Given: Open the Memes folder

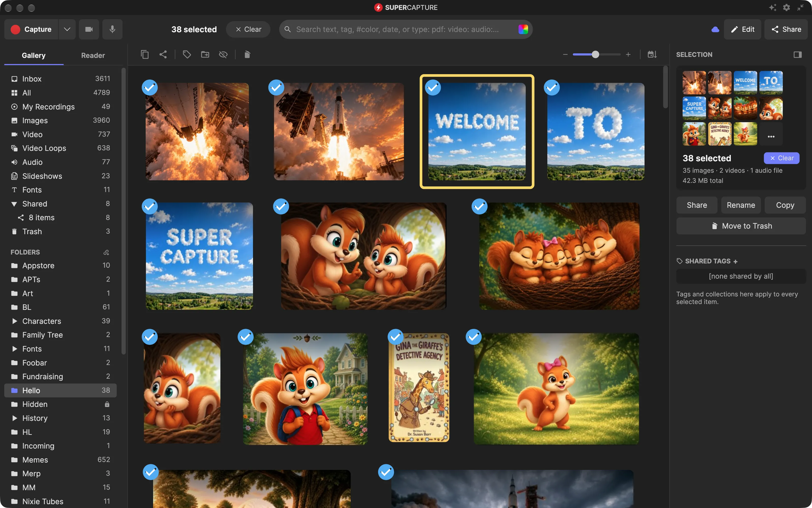Looking at the screenshot, I should [60, 460].
